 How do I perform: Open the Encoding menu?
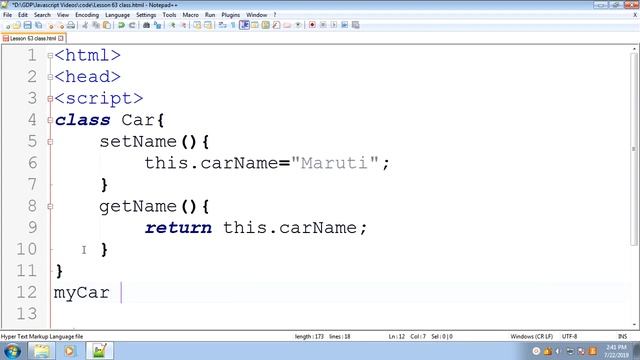(x=87, y=15)
